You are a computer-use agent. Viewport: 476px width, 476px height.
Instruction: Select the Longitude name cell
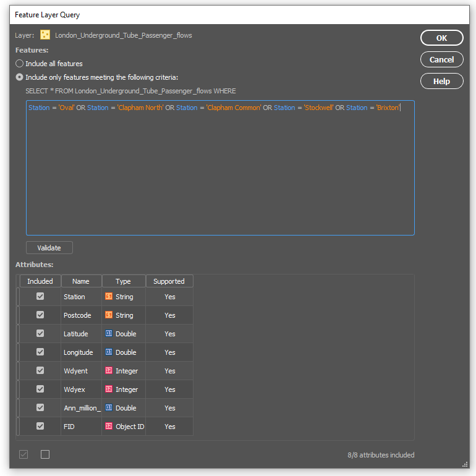(x=81, y=352)
